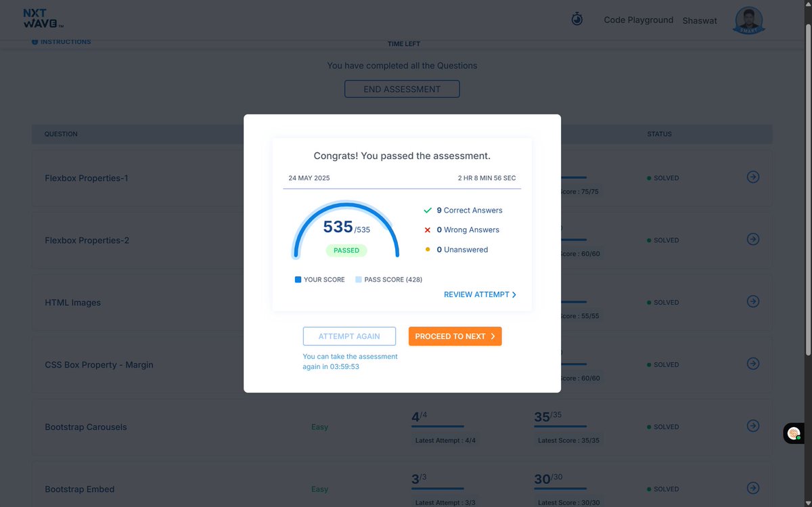Open Code Playground

coord(638,20)
